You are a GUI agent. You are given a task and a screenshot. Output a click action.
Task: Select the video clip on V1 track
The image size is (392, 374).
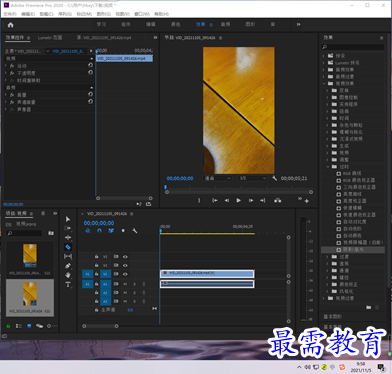click(207, 274)
